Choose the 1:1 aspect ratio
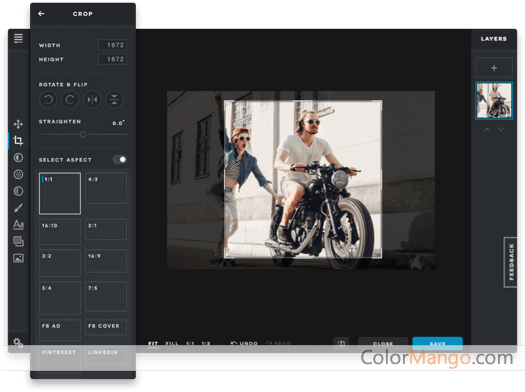 [x=60, y=193]
